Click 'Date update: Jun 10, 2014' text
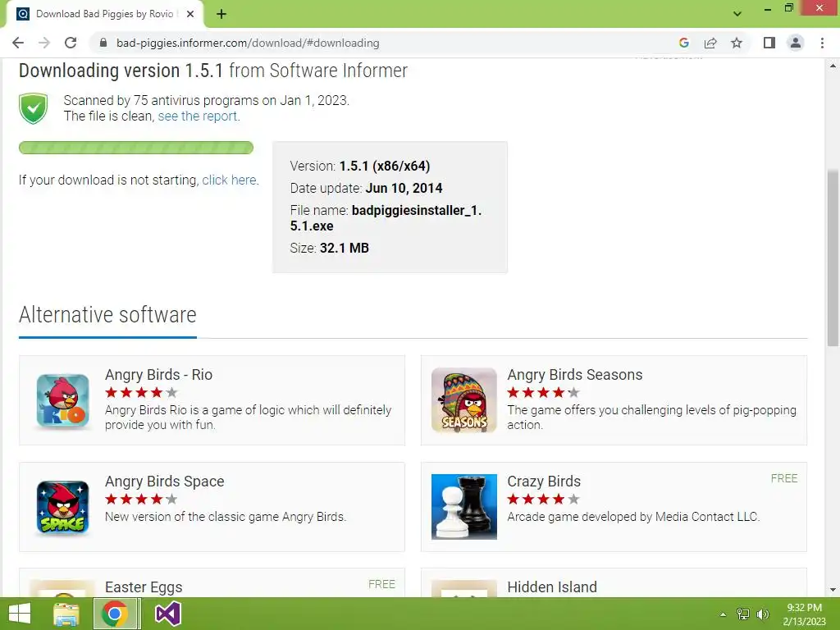This screenshot has height=630, width=840. coord(367,188)
